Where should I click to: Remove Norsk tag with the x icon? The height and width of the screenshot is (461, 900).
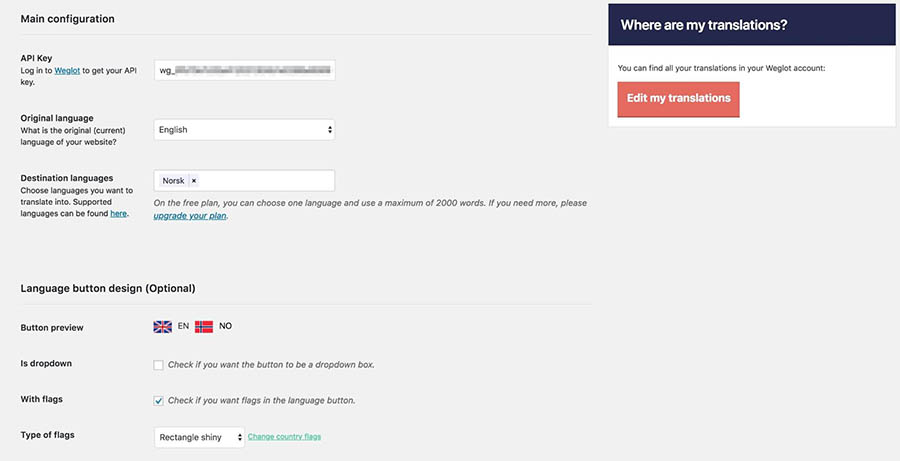point(194,181)
